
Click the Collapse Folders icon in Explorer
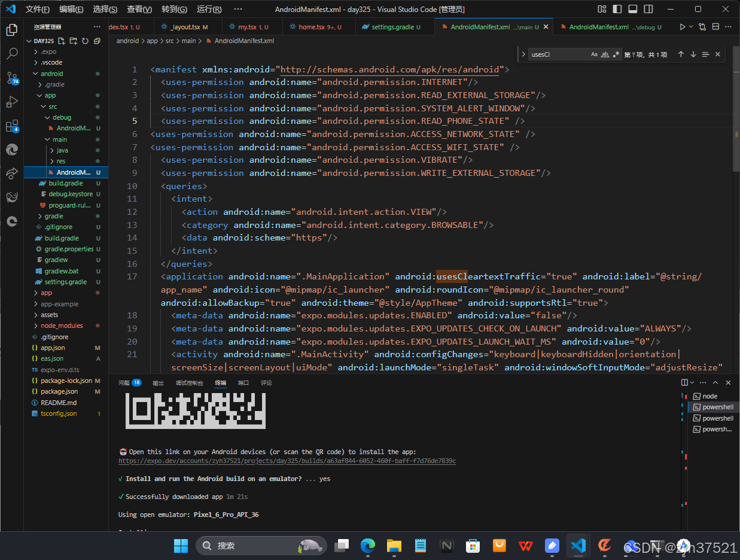pyautogui.click(x=98, y=41)
